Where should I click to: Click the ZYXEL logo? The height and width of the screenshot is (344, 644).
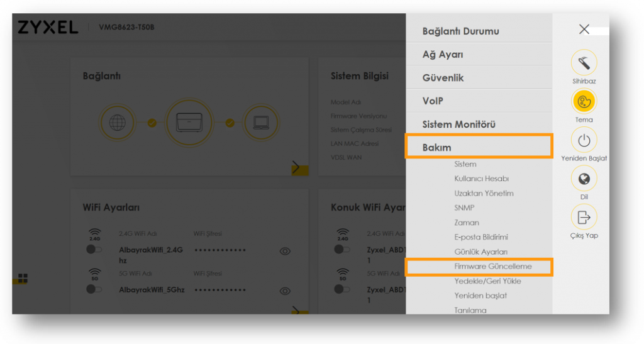[x=48, y=27]
